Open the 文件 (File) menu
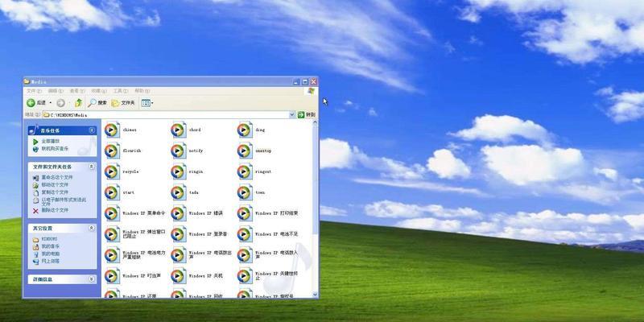 [x=34, y=91]
